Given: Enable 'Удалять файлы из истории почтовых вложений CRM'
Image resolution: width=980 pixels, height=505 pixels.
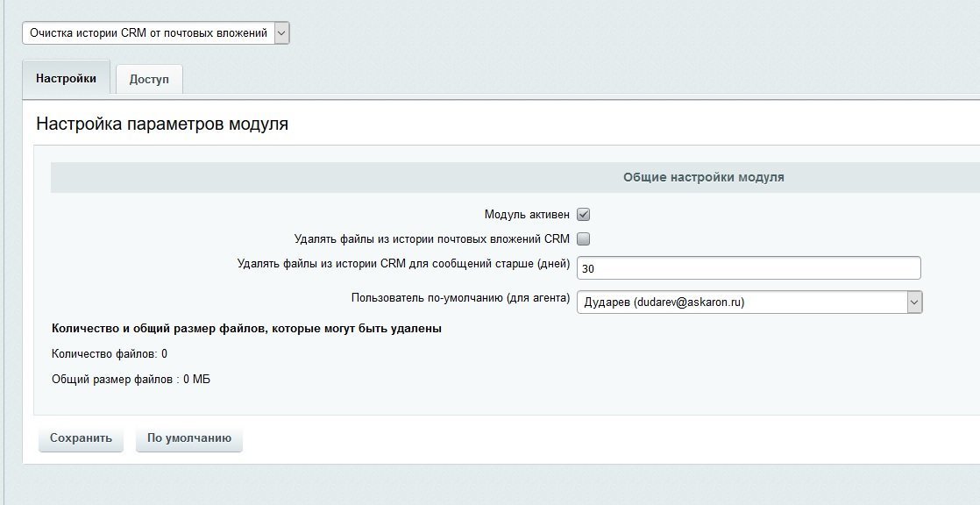Looking at the screenshot, I should 584,238.
